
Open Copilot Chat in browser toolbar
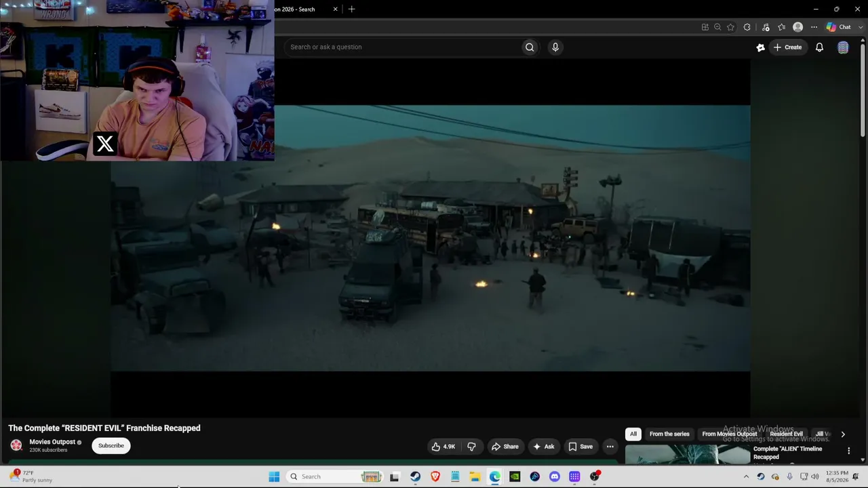pos(839,27)
